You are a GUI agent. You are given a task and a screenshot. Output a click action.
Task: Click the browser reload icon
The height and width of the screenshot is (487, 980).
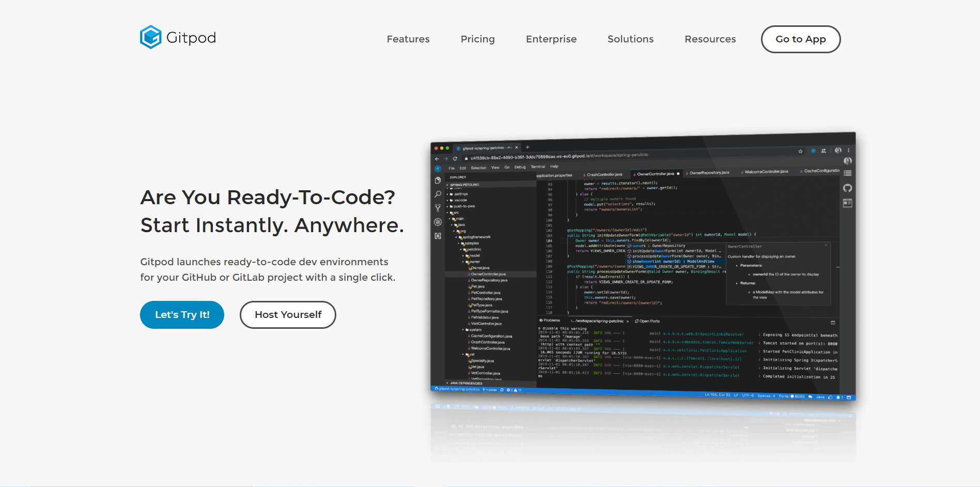(x=455, y=159)
